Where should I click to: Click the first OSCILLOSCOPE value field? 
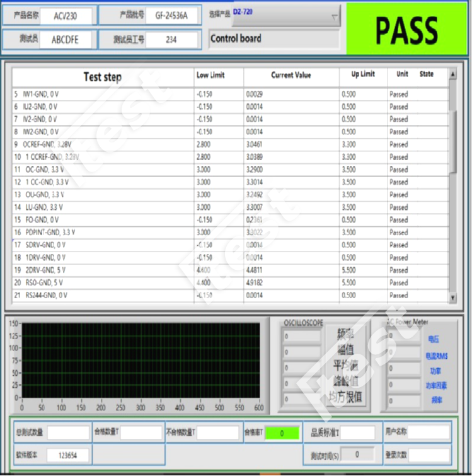tap(301, 336)
